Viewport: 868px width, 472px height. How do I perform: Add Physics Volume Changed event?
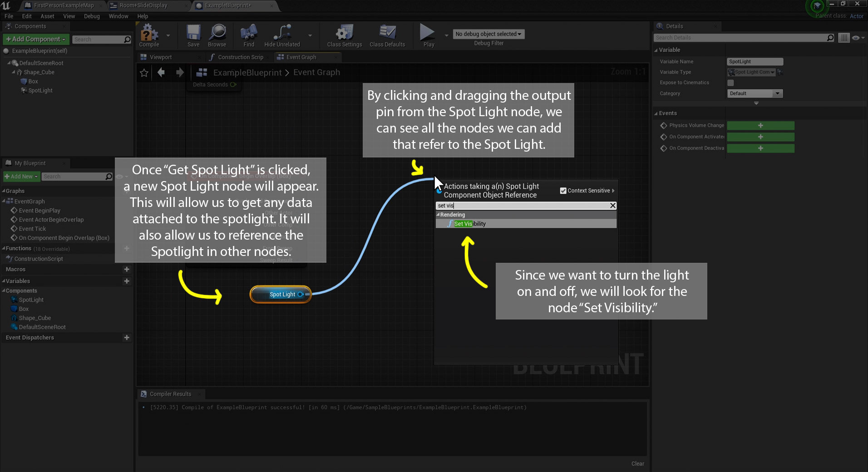(760, 125)
